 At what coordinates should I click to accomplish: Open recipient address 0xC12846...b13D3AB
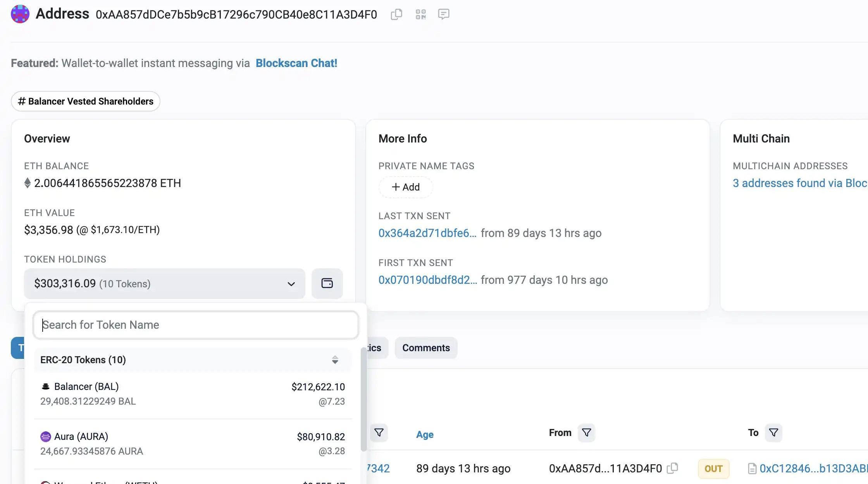click(x=813, y=469)
